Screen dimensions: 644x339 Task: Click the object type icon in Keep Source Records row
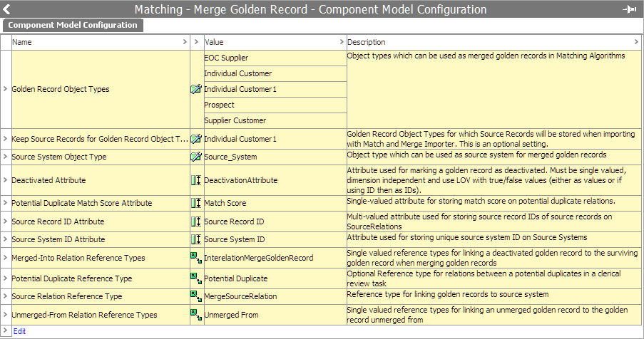tap(196, 139)
